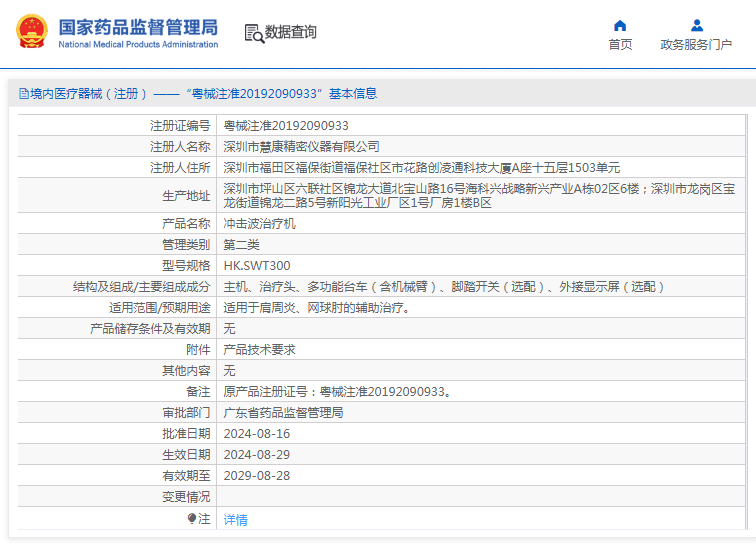This screenshot has height=552, width=756.
Task: Click the 型号规格 label
Action: coord(186,266)
